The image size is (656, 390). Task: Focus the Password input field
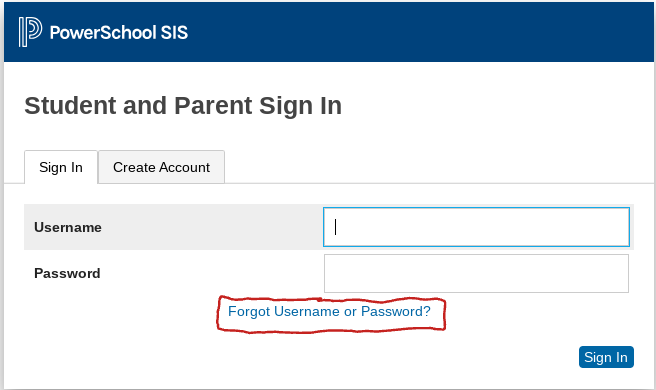(476, 273)
